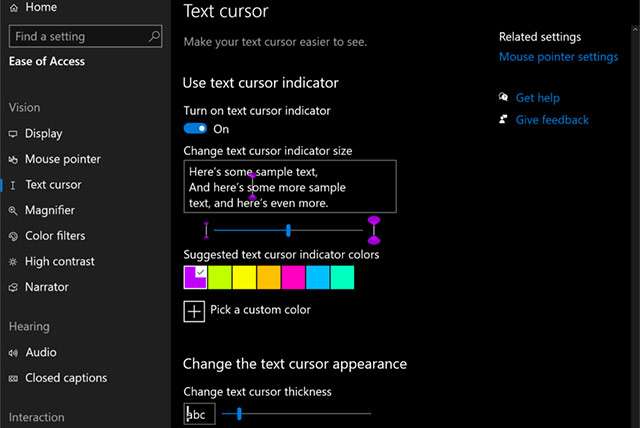Open Closed captions settings
The image size is (640, 428).
65,378
